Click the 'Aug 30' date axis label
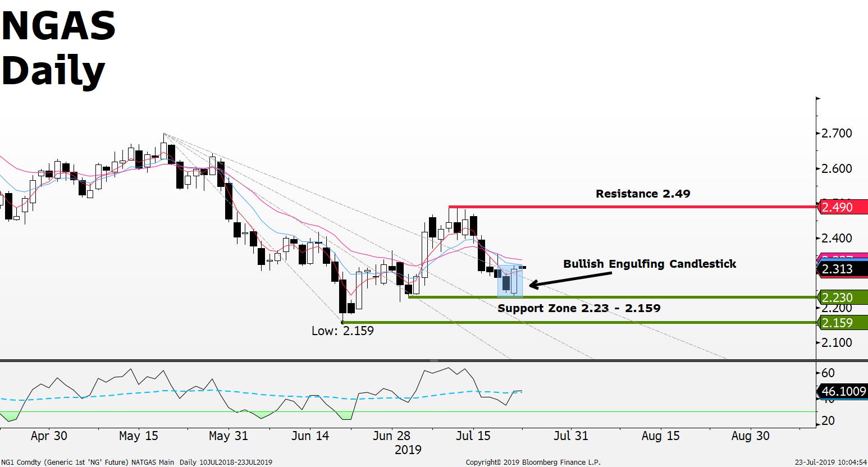Image resolution: width=868 pixels, height=467 pixels. click(750, 436)
